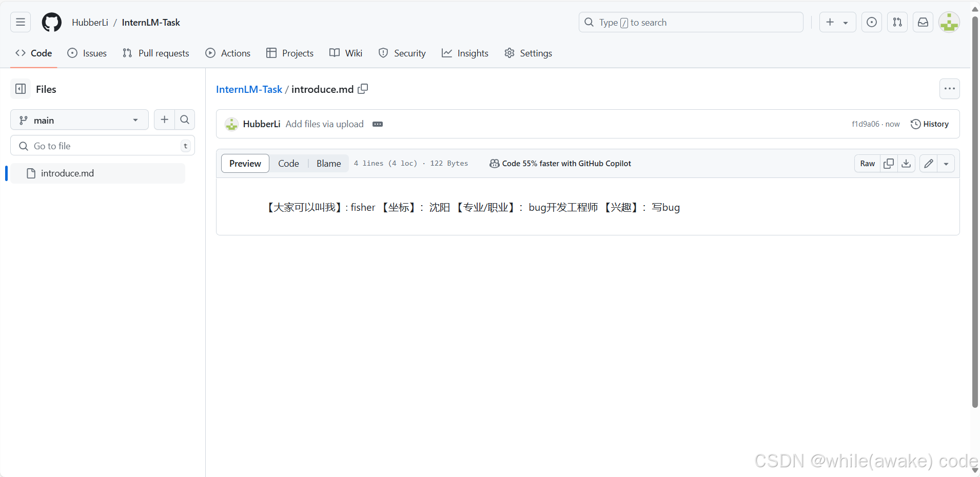This screenshot has height=477, width=980.
Task: Expand the commit message details ellipsis
Action: click(x=378, y=124)
